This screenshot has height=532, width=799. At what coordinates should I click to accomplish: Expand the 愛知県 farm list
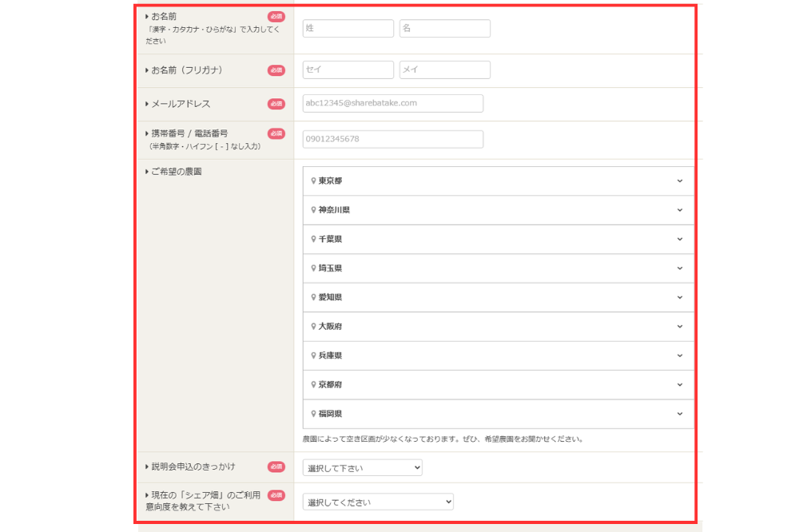click(499, 298)
